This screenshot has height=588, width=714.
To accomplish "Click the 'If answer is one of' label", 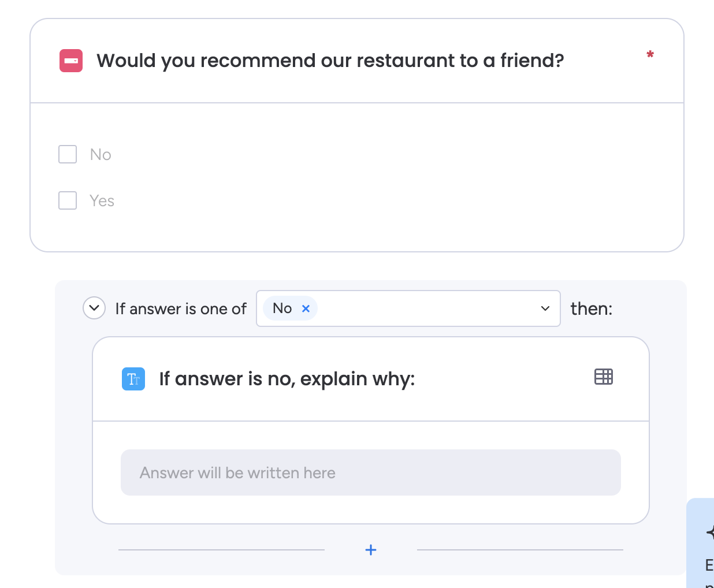I will click(x=180, y=308).
